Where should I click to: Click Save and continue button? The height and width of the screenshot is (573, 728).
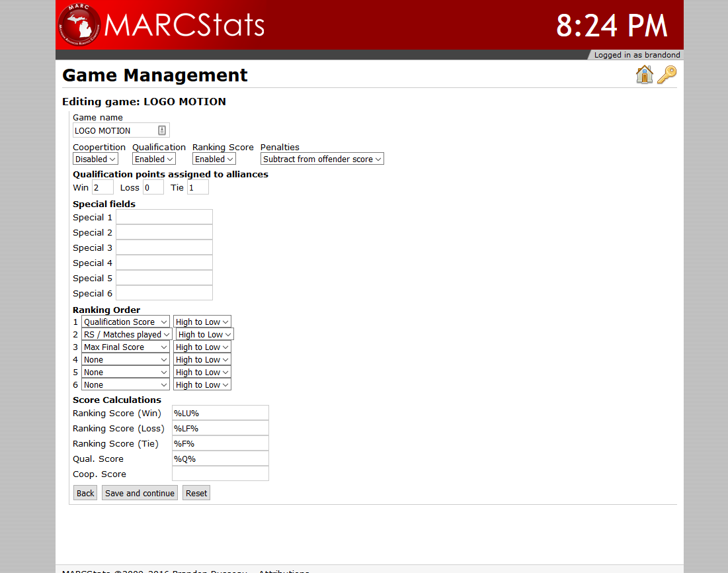click(x=140, y=493)
